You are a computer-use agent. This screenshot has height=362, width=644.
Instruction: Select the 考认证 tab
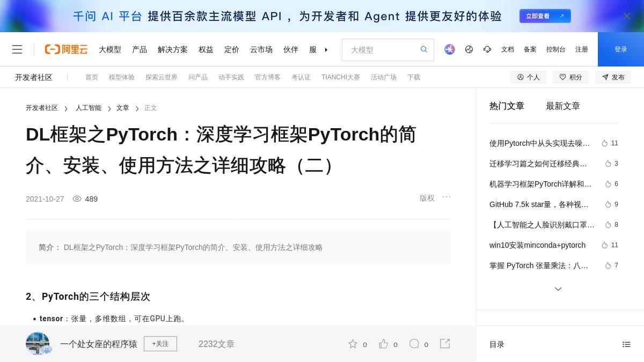pyautogui.click(x=301, y=77)
